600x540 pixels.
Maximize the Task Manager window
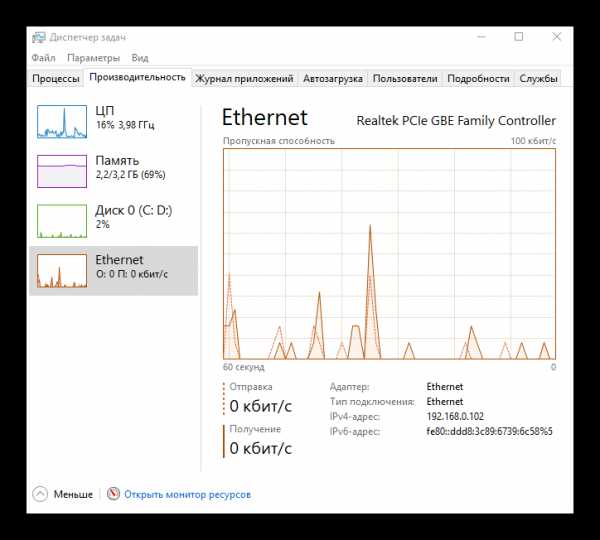click(x=519, y=37)
